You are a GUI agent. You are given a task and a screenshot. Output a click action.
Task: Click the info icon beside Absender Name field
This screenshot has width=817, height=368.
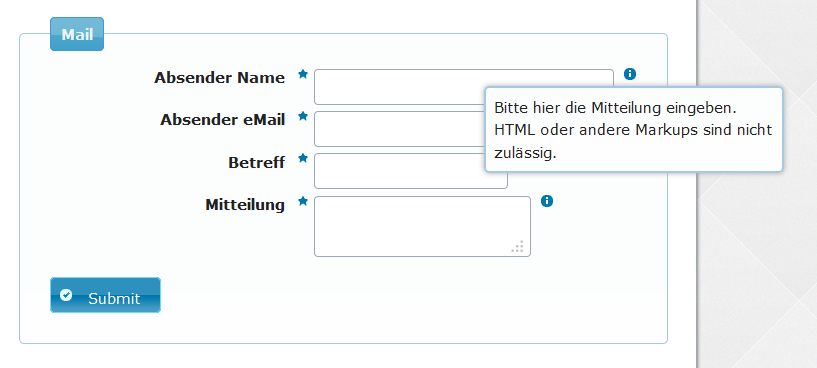click(x=630, y=74)
